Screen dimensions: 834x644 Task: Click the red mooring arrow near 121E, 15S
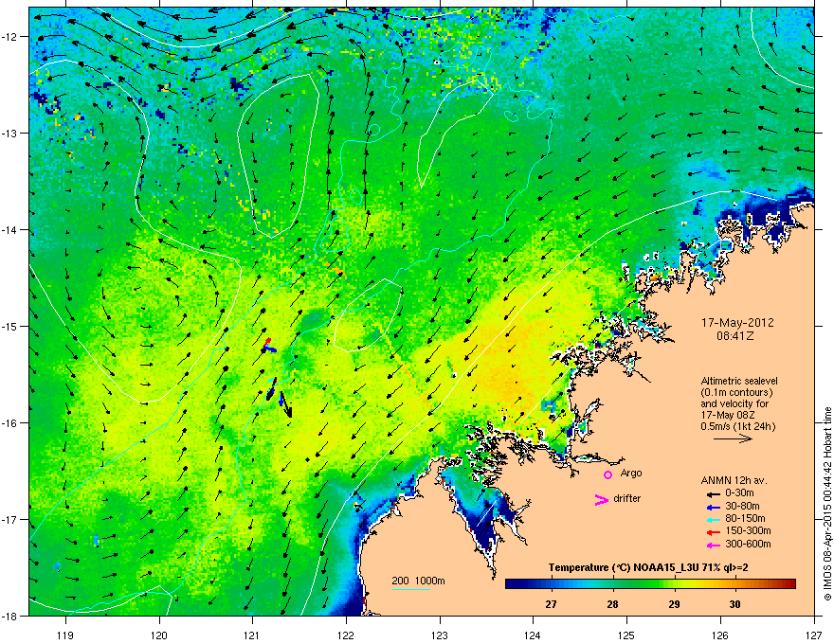[267, 341]
